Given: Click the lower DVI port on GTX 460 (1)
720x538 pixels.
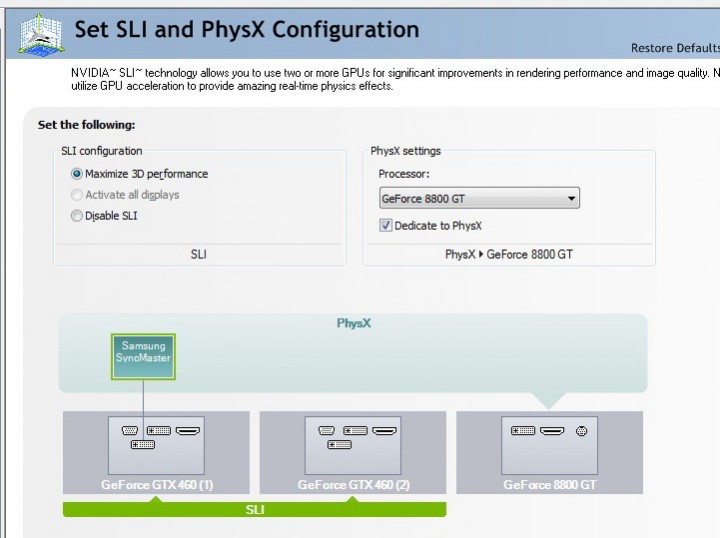Looking at the screenshot, I should (143, 444).
